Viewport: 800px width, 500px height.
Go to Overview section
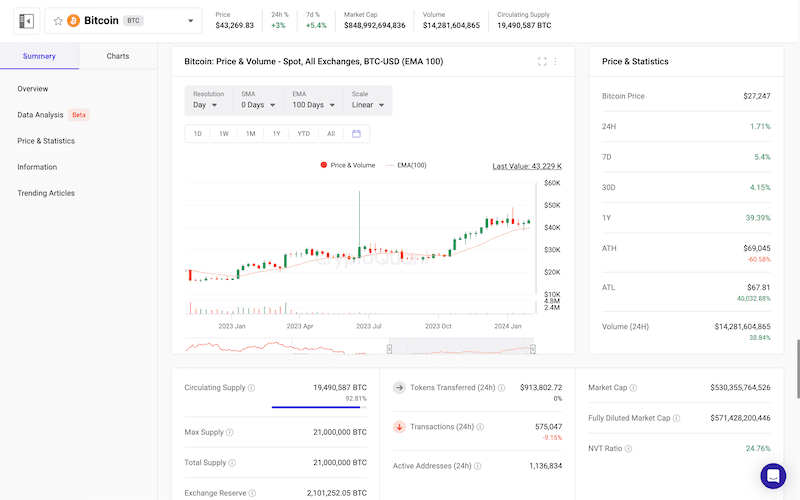click(x=33, y=89)
